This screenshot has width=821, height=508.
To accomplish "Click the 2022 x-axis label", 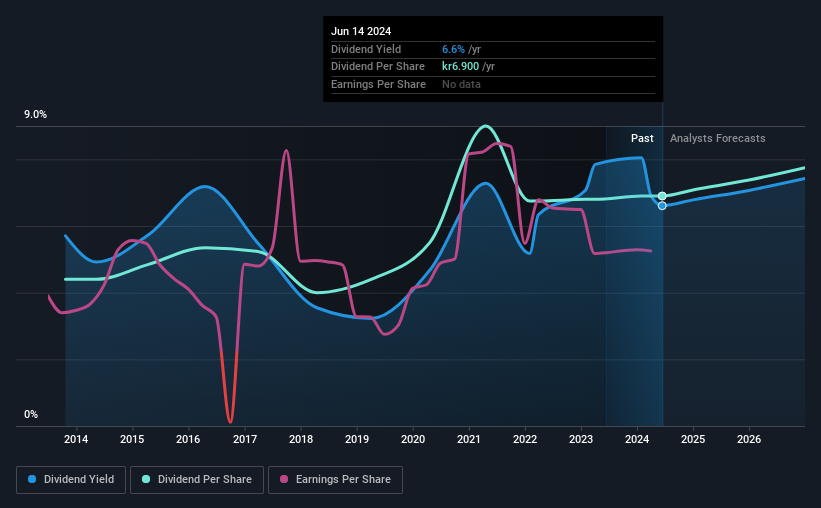I will coord(525,439).
